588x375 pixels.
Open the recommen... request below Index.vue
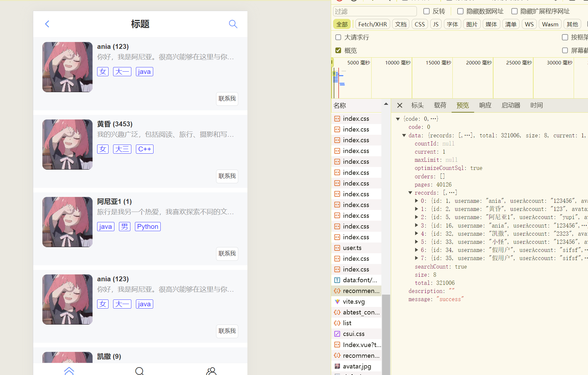click(x=356, y=355)
